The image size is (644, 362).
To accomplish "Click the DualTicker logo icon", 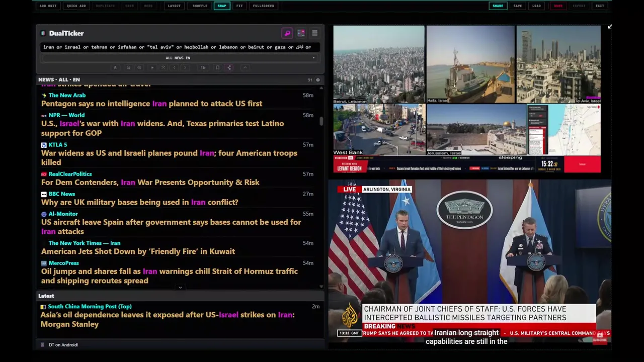I will pyautogui.click(x=43, y=33).
